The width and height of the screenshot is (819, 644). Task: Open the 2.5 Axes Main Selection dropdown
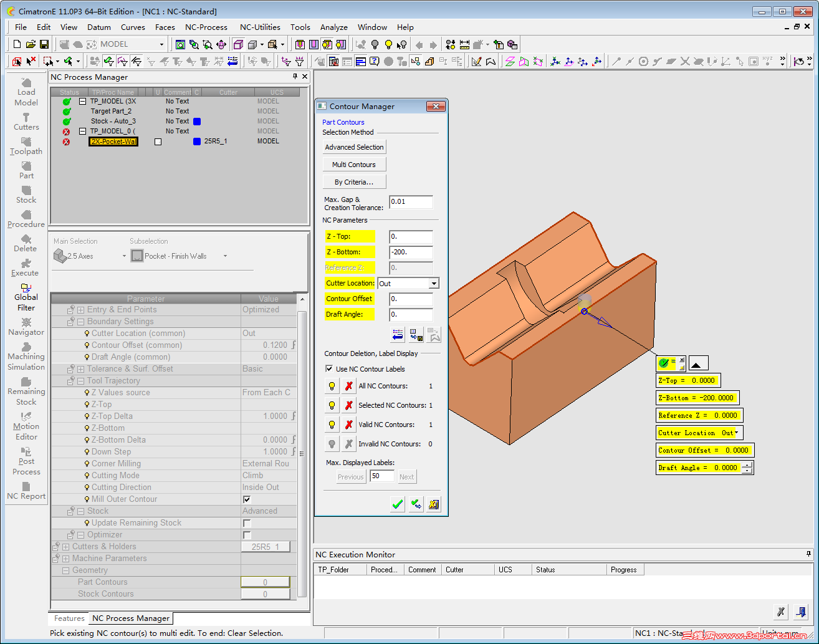124,256
